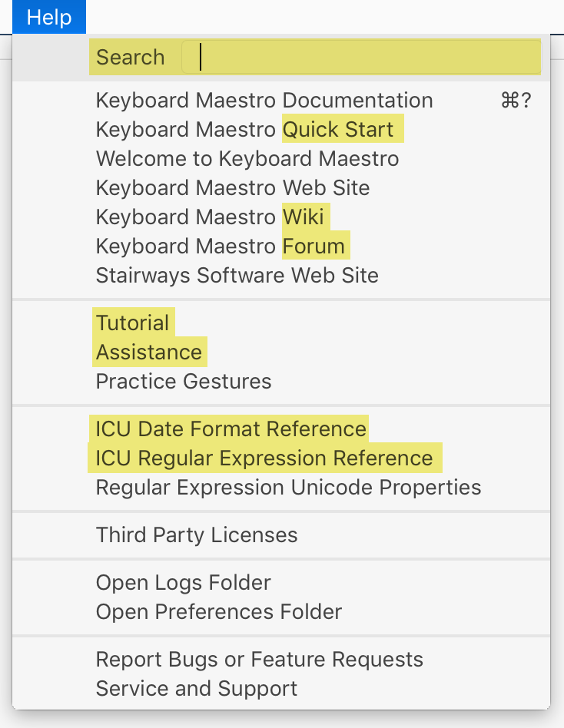Launch the Tutorial
The image size is (564, 728).
[132, 323]
